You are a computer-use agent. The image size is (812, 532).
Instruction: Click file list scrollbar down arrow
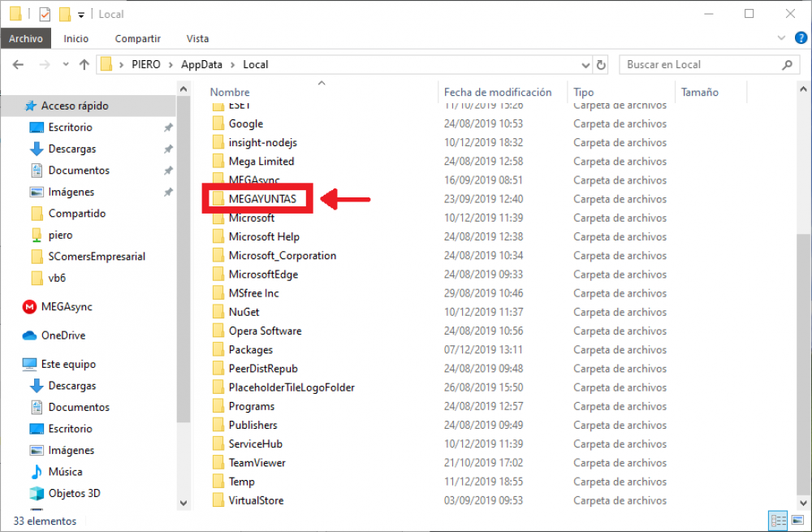(803, 503)
